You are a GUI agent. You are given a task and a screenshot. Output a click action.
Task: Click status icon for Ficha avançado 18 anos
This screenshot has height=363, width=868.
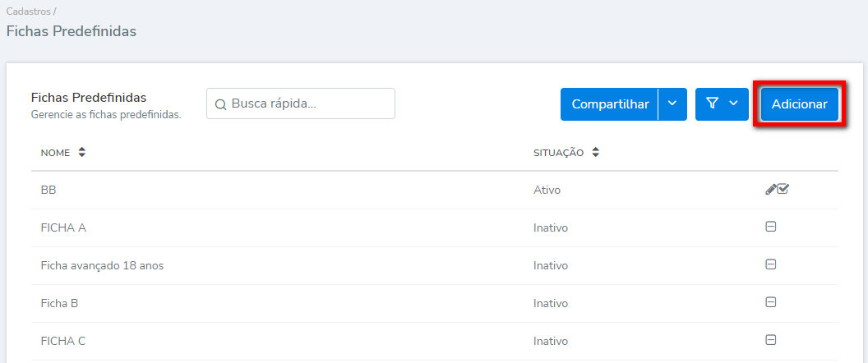pyautogui.click(x=771, y=264)
